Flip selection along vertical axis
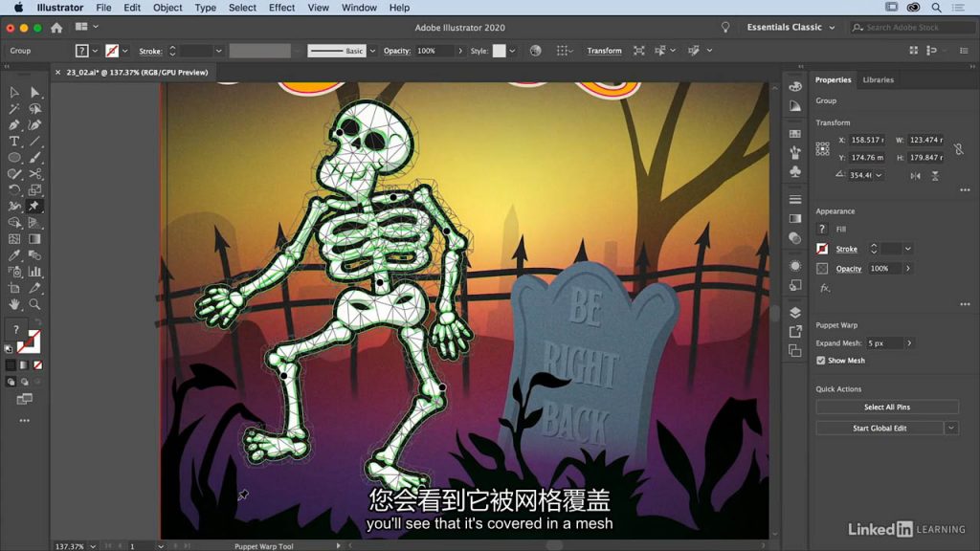 (x=935, y=176)
